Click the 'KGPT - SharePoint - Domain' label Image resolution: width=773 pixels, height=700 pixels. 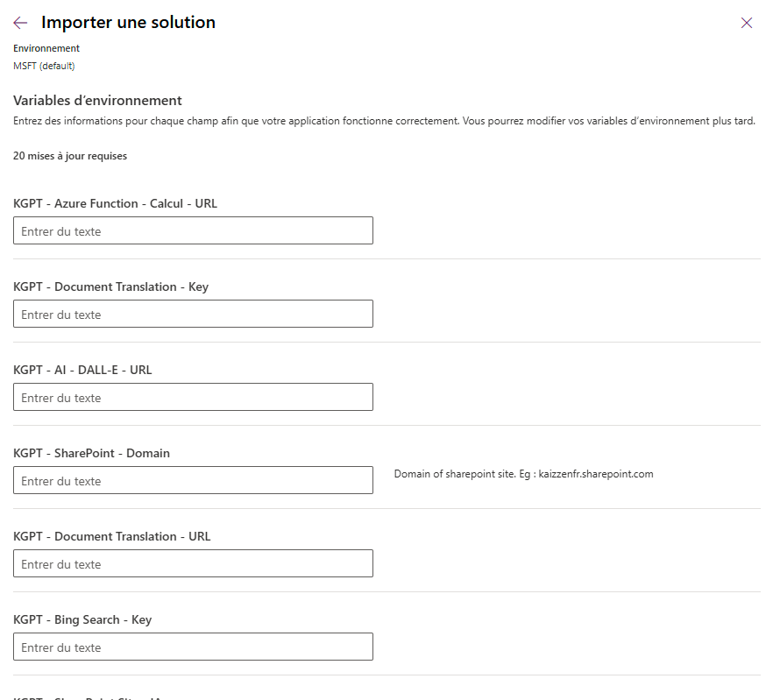(x=91, y=454)
